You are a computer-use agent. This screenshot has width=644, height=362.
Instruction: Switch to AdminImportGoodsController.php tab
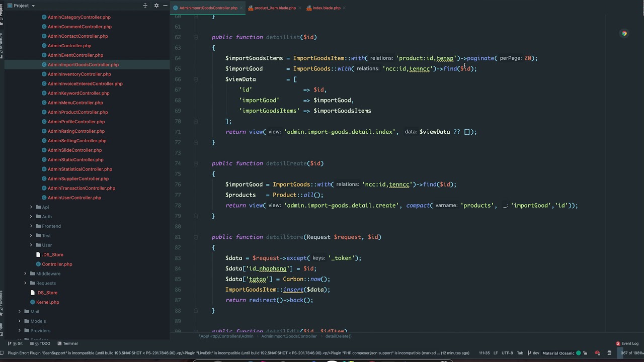pos(208,8)
